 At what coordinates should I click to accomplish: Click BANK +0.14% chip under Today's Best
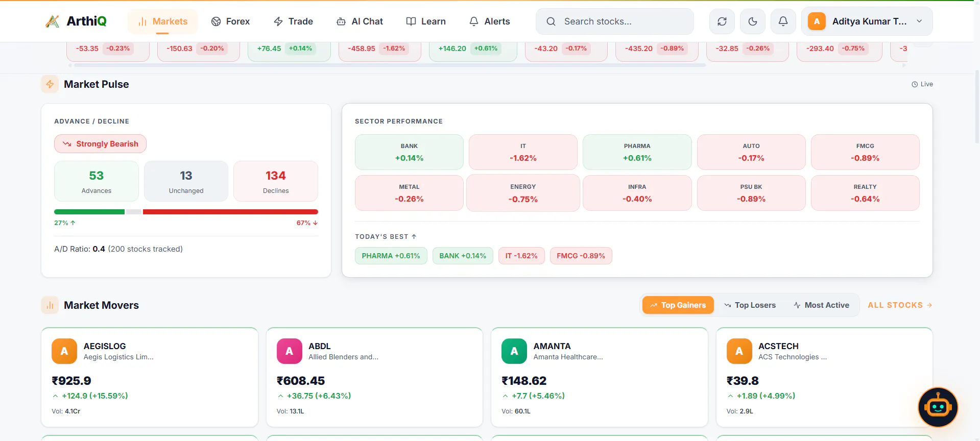coord(463,256)
